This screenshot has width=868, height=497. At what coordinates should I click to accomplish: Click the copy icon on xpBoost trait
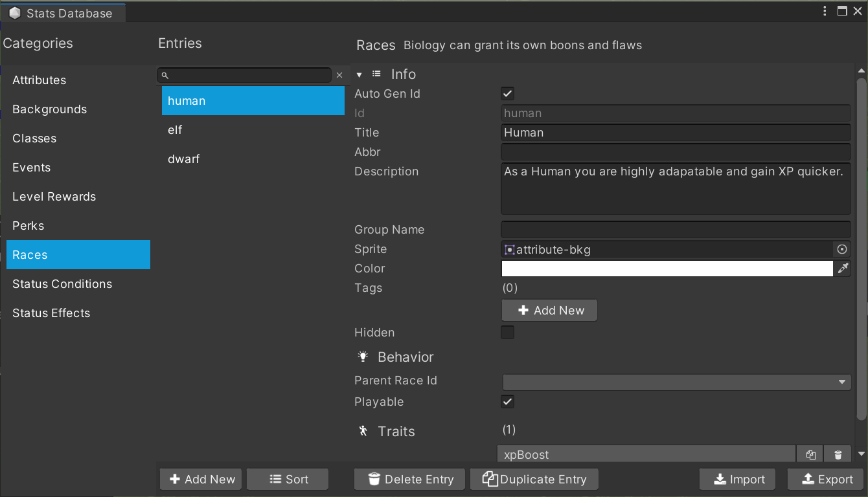click(x=810, y=454)
